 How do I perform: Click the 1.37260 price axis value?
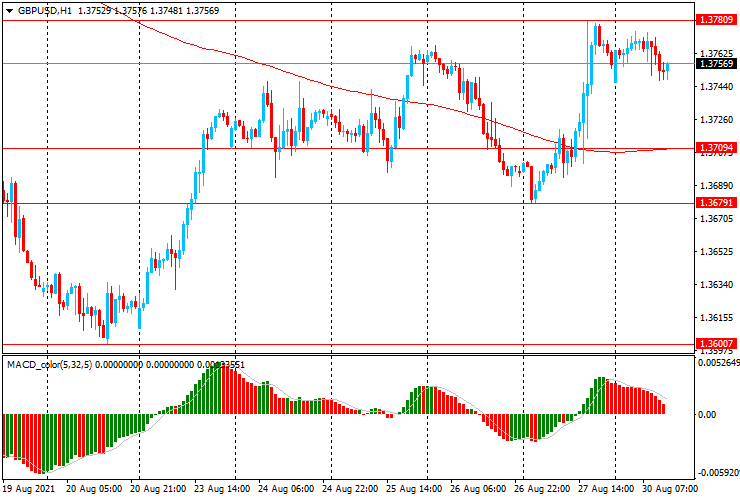pyautogui.click(x=717, y=119)
